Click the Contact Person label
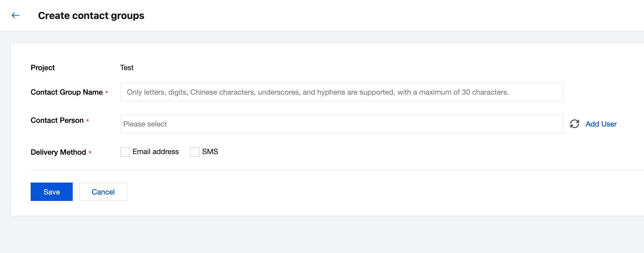644x253 pixels. pyautogui.click(x=57, y=120)
